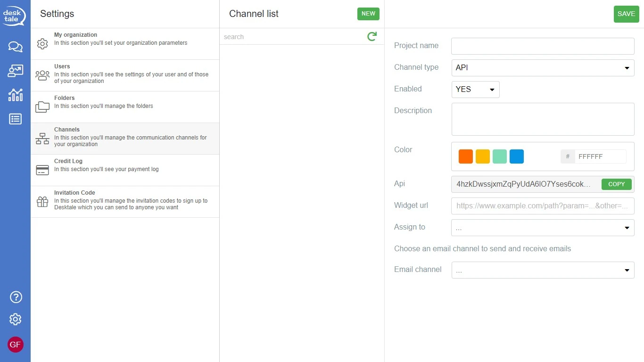644x362 pixels.
Task: Click the Project name label
Action: (416, 46)
